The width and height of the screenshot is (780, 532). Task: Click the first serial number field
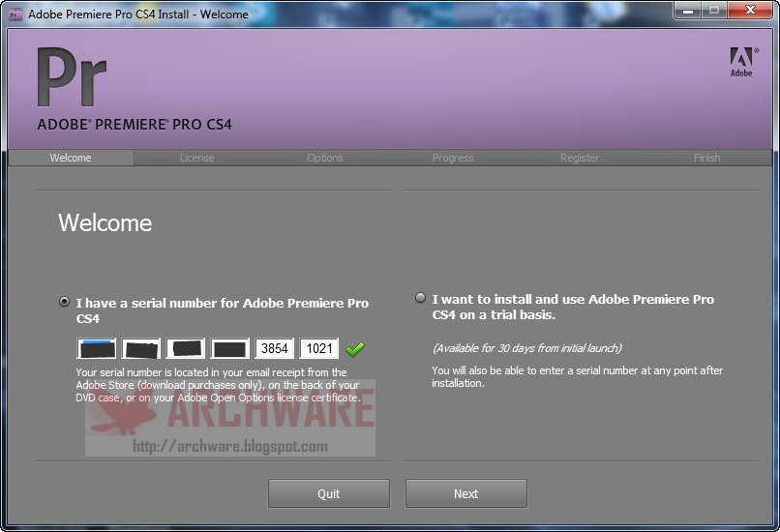(97, 348)
